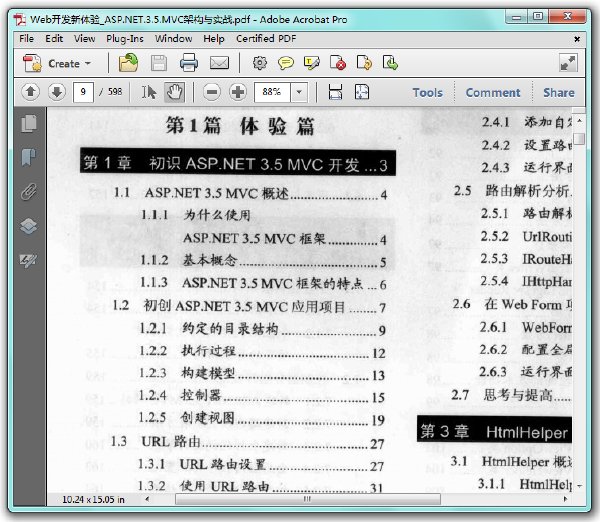Click entry 1.1 ASP.NET 3.5 MVC 概述

(250, 194)
